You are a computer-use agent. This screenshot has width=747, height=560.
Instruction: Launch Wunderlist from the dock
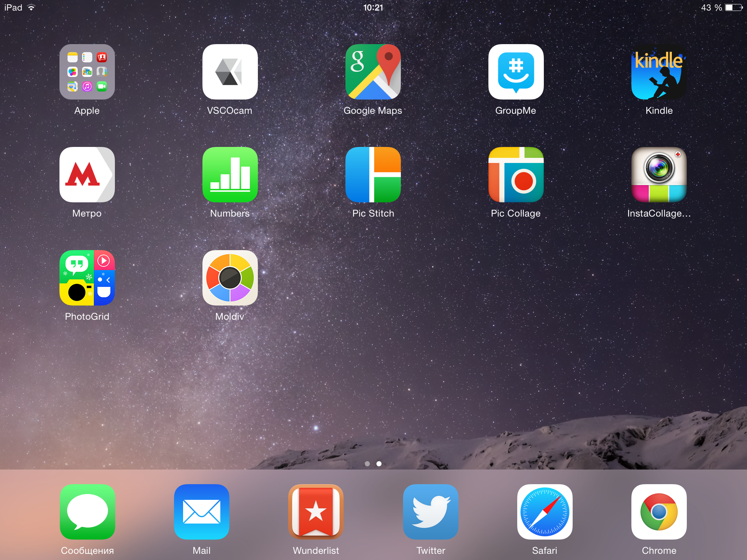tap(316, 512)
